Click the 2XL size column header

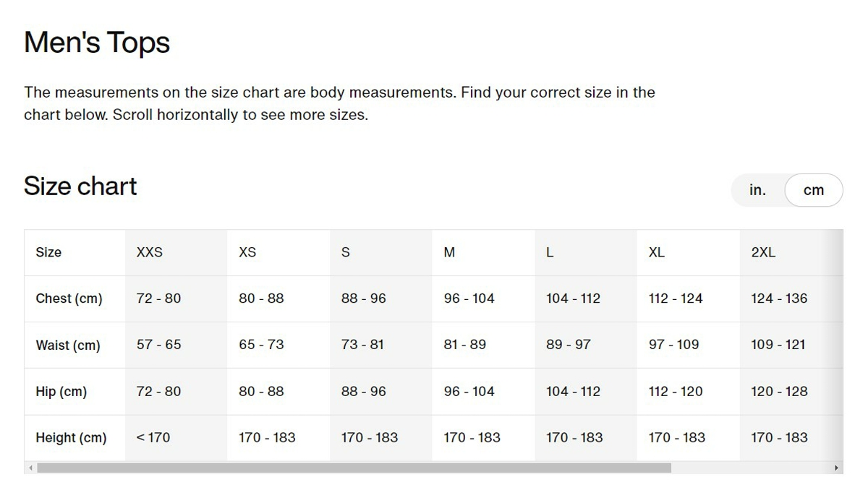pyautogui.click(x=763, y=252)
